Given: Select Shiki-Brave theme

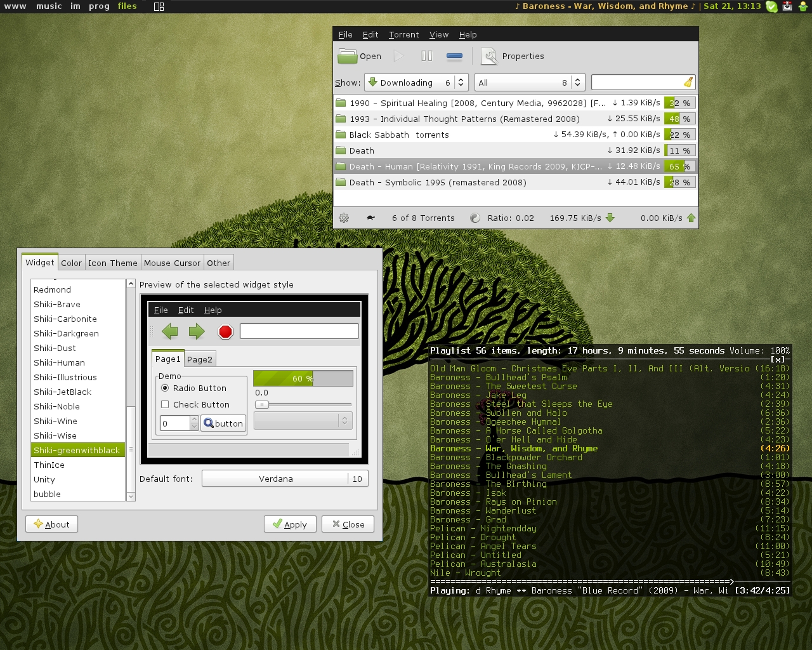Looking at the screenshot, I should (x=78, y=304).
